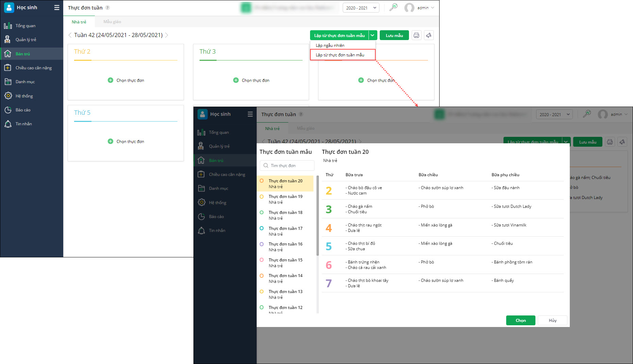Click the tools icon in the back window header
The height and width of the screenshot is (364, 633).
(393, 7)
